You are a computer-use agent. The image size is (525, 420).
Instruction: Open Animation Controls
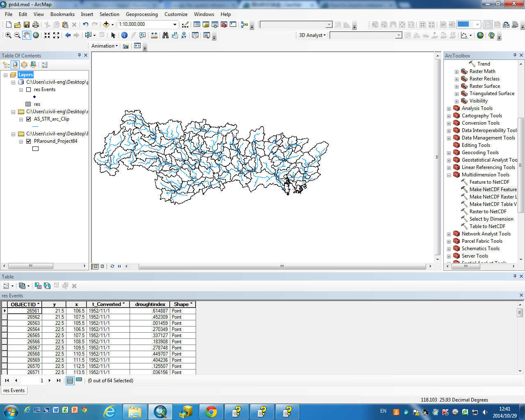[137, 46]
